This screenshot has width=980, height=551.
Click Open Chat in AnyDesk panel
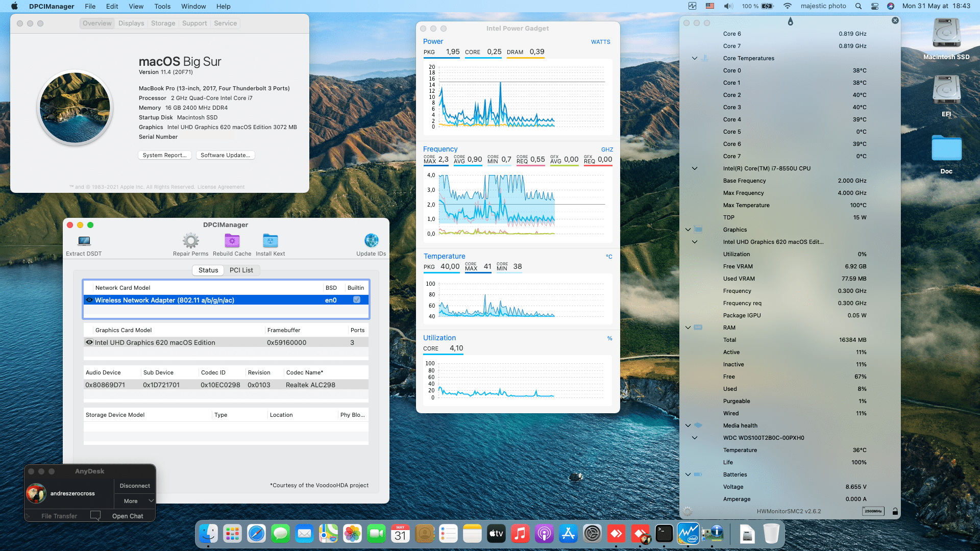(128, 516)
